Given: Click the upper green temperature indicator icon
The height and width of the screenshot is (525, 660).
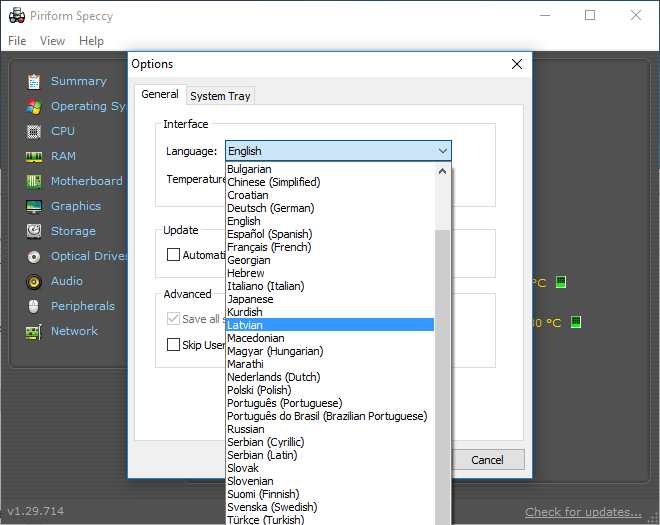Looking at the screenshot, I should [x=561, y=282].
